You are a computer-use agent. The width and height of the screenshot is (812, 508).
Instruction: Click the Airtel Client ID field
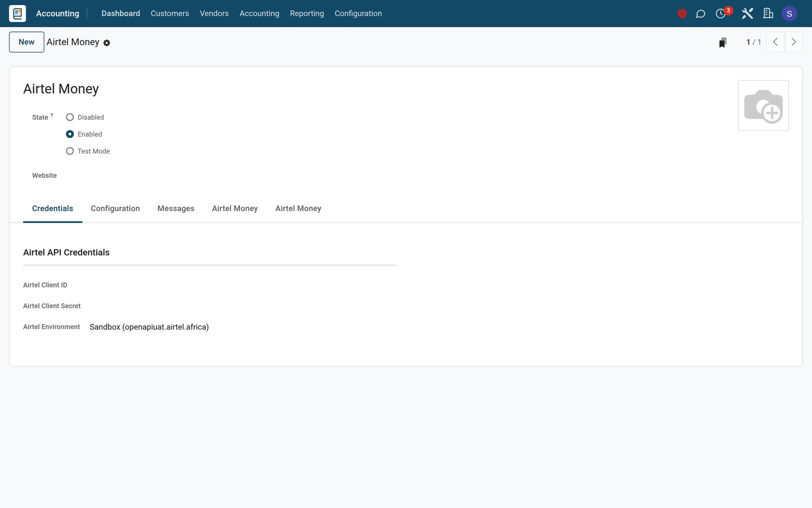(x=243, y=285)
